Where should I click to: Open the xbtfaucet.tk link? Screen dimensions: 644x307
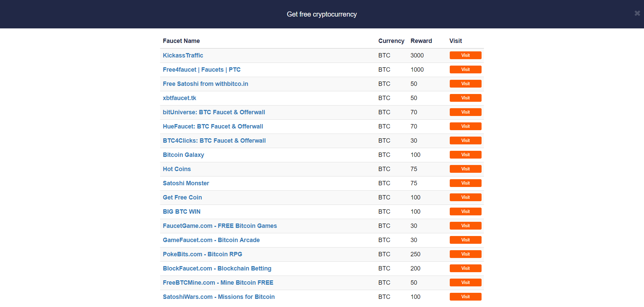click(x=179, y=98)
